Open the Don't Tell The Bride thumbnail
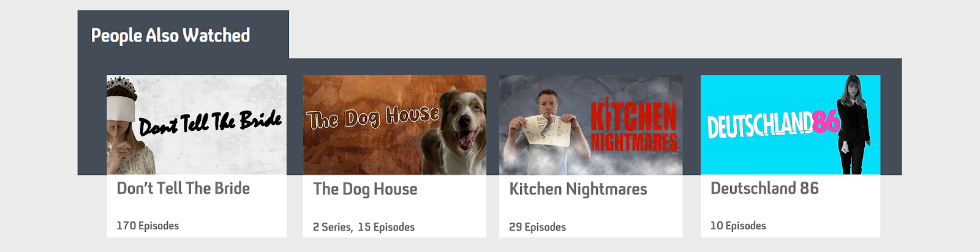 pos(197,125)
